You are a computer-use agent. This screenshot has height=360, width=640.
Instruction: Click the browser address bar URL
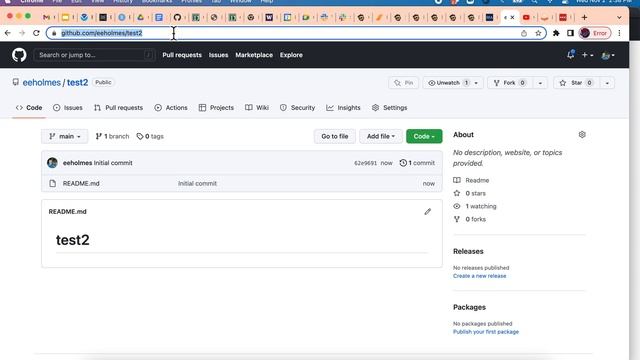[x=102, y=33]
